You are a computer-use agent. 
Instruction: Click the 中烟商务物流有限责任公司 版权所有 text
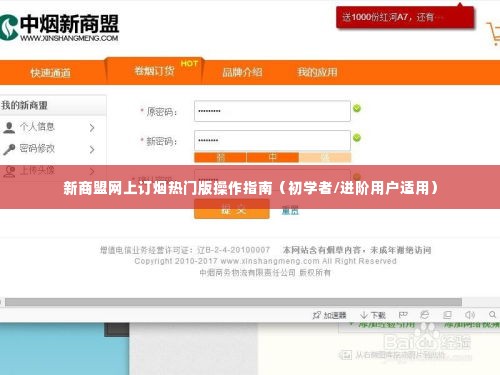tap(265, 273)
